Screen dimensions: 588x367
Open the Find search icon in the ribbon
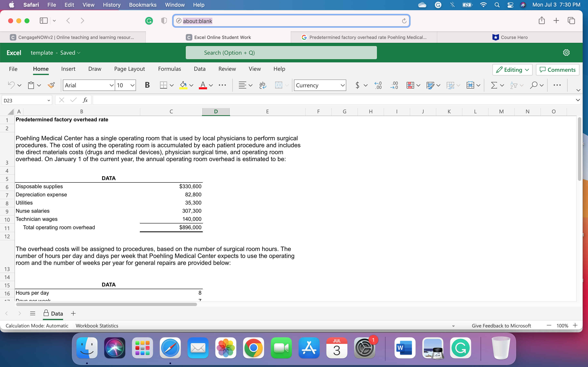pyautogui.click(x=534, y=85)
